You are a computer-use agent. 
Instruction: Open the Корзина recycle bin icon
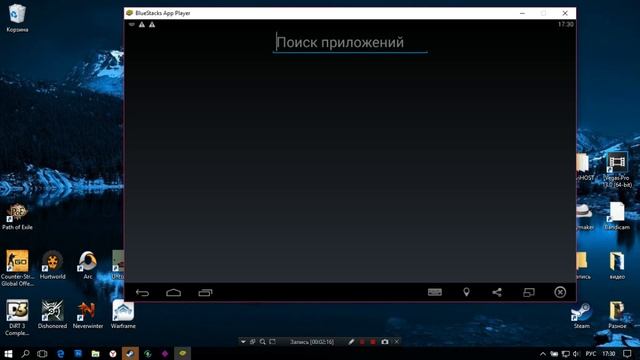(17, 18)
